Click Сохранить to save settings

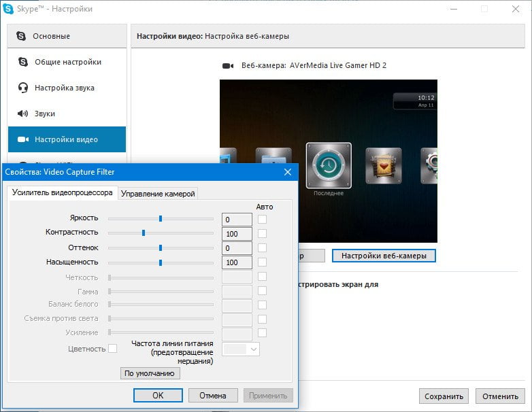point(444,396)
